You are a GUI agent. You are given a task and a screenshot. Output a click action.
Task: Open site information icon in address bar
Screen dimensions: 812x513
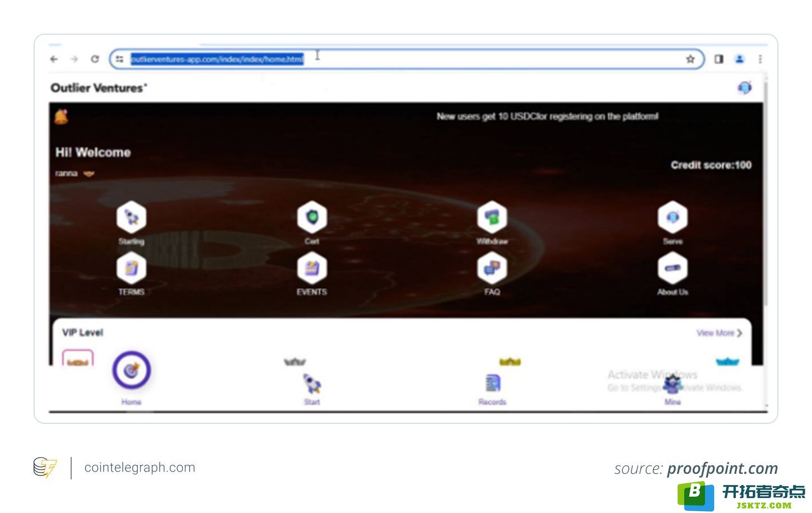pos(120,59)
